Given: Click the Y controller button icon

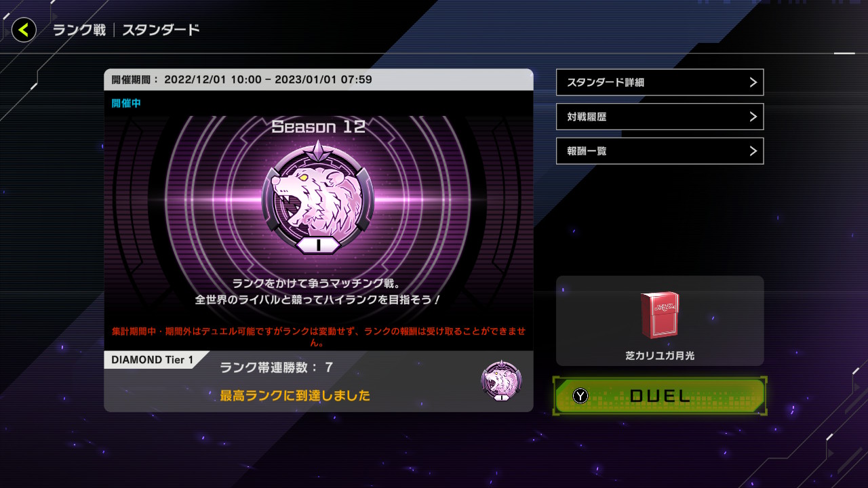Looking at the screenshot, I should click(x=580, y=396).
